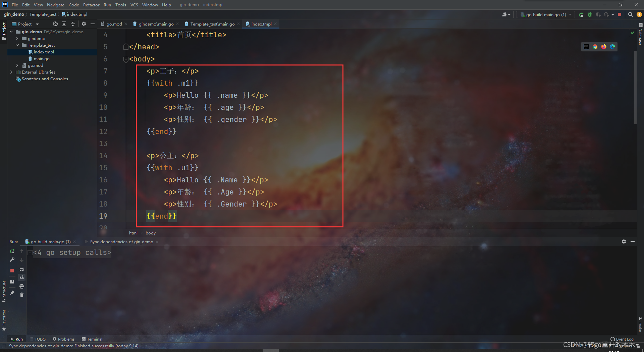Open Search Everywhere magnifier icon

point(631,14)
